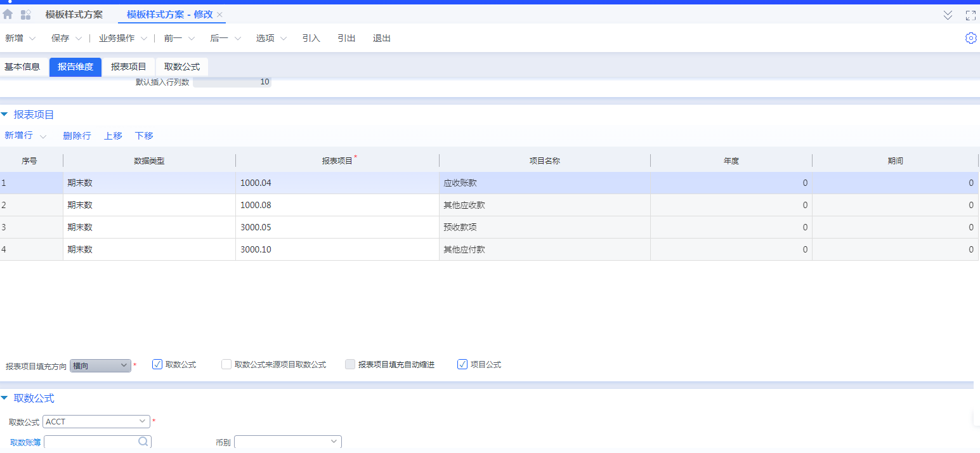Collapse the 取数公式 section triangle

coord(5,398)
